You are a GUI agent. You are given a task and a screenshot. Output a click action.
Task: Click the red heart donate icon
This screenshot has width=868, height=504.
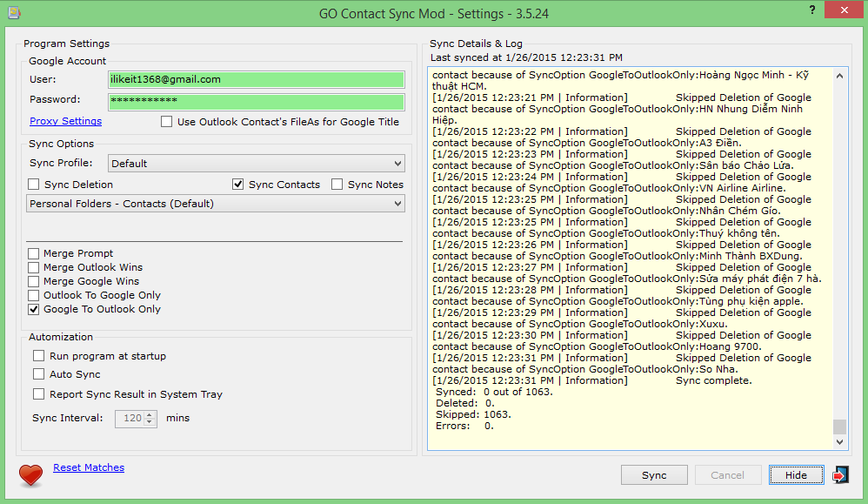point(30,474)
